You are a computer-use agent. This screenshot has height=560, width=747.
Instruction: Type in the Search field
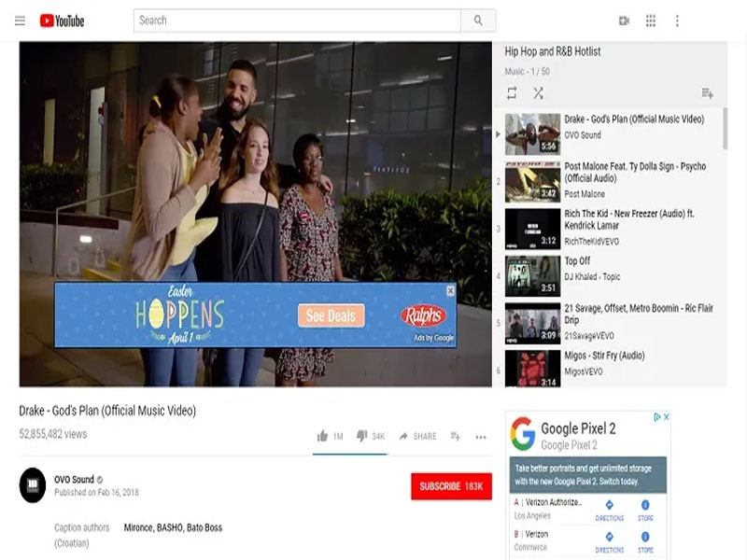[x=297, y=21]
